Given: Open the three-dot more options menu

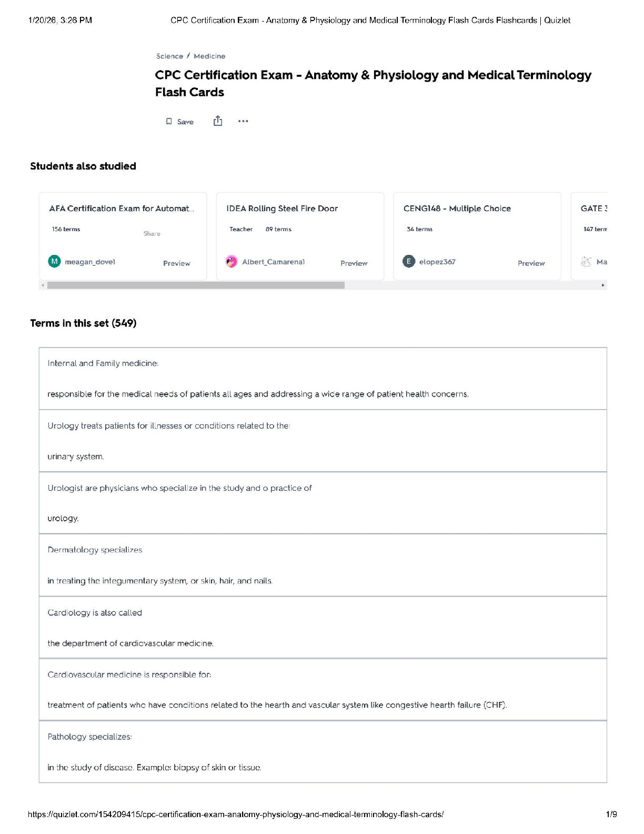Looking at the screenshot, I should [x=243, y=121].
